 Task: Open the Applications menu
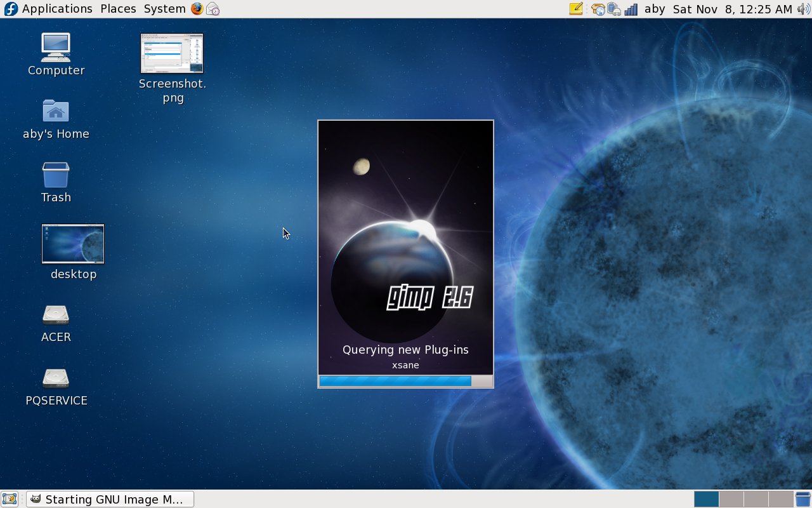49,9
